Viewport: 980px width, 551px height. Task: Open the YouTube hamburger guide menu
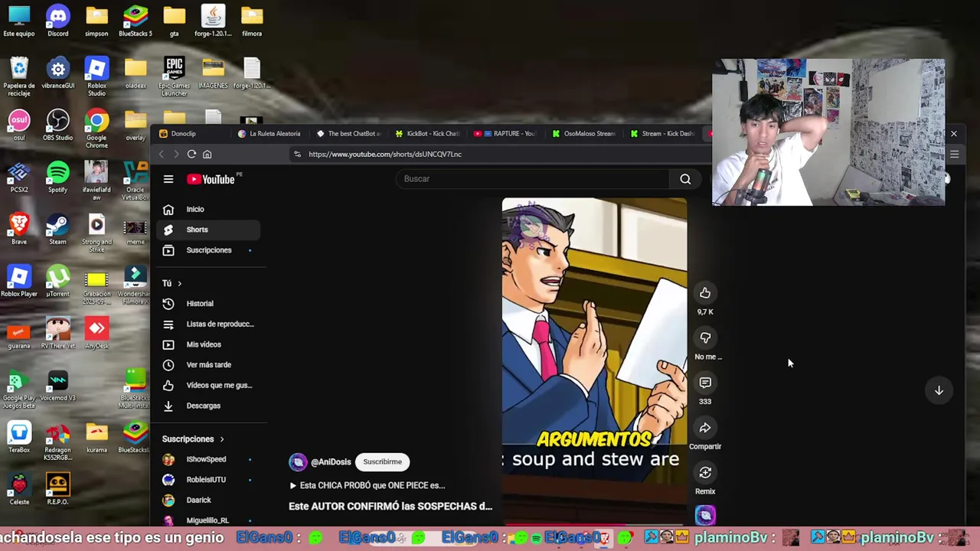[168, 179]
